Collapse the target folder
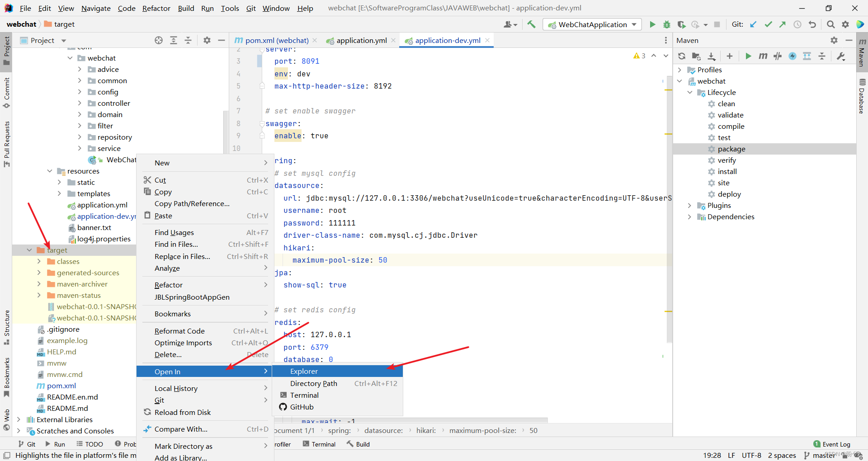Viewport: 868px width, 461px height. (29, 250)
